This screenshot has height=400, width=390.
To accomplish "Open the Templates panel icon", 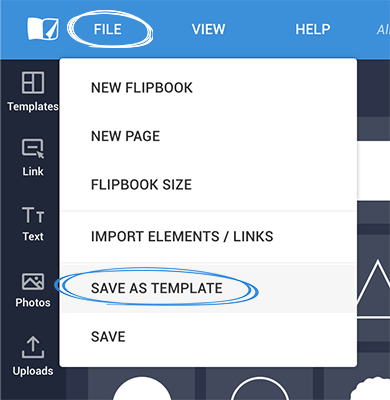I will [33, 83].
